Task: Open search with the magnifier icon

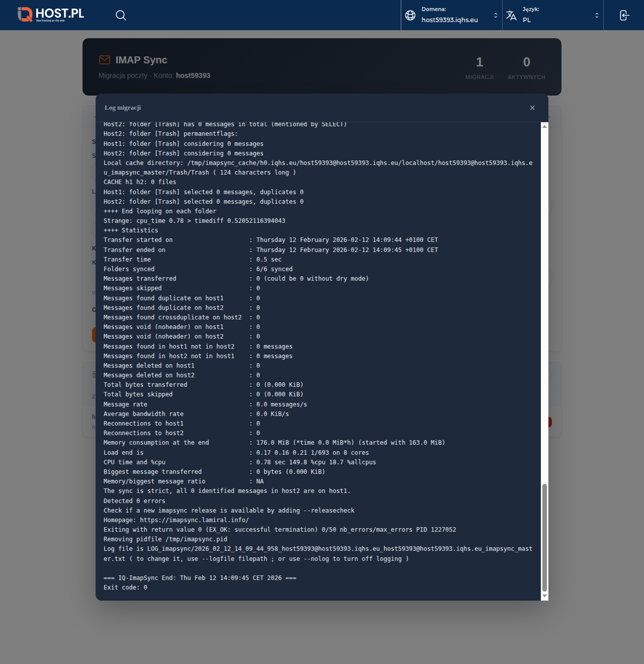Action: [x=121, y=15]
